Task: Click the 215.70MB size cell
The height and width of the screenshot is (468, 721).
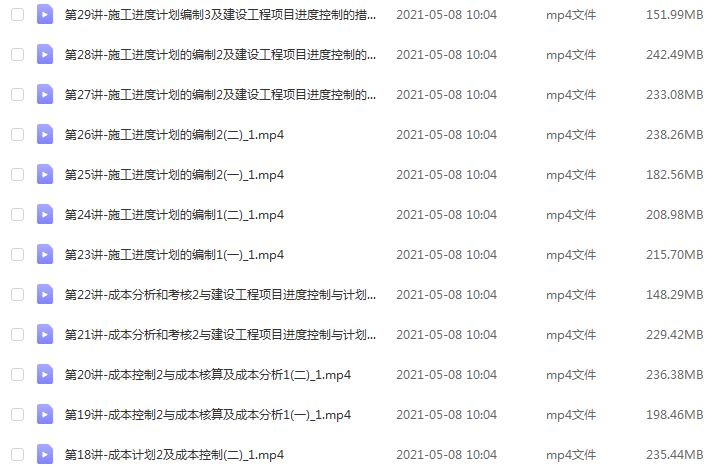Action: [675, 255]
